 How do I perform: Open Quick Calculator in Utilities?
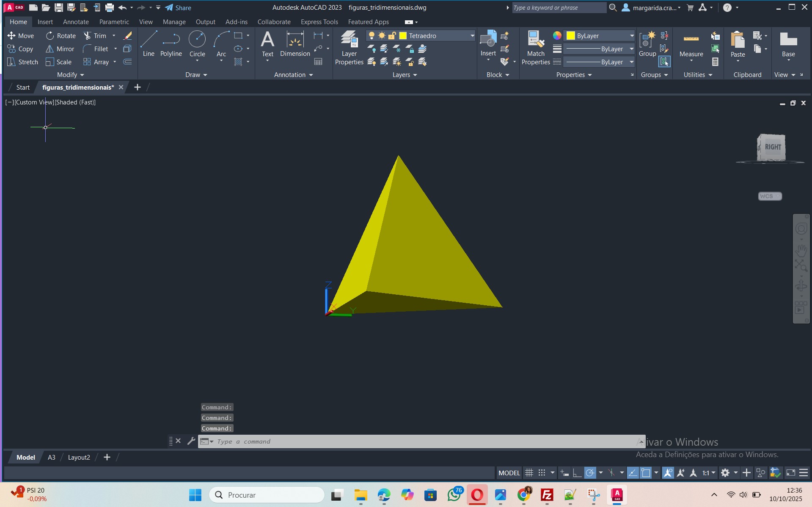(x=715, y=62)
